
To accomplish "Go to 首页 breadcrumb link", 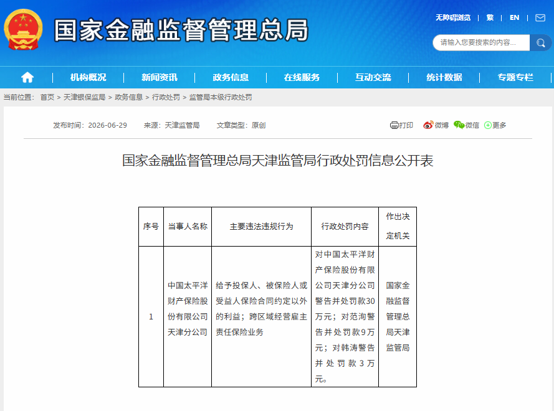I will (x=47, y=97).
